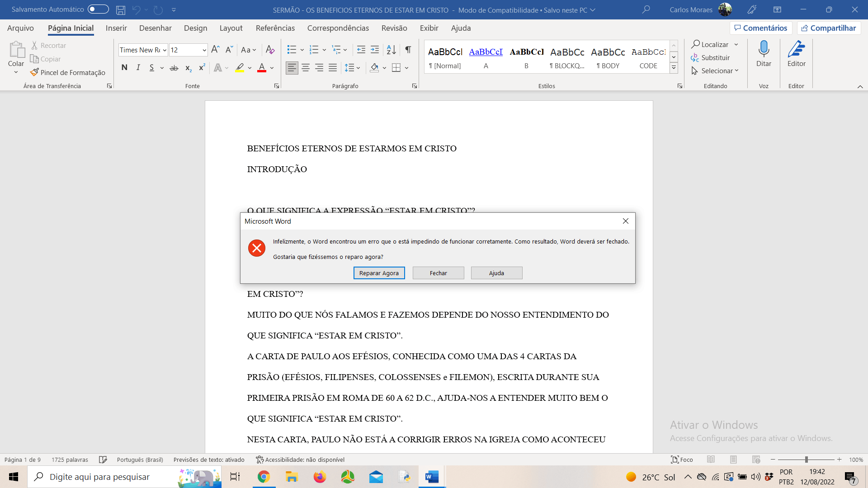Click the Clear Formatting eraser icon

click(x=270, y=50)
